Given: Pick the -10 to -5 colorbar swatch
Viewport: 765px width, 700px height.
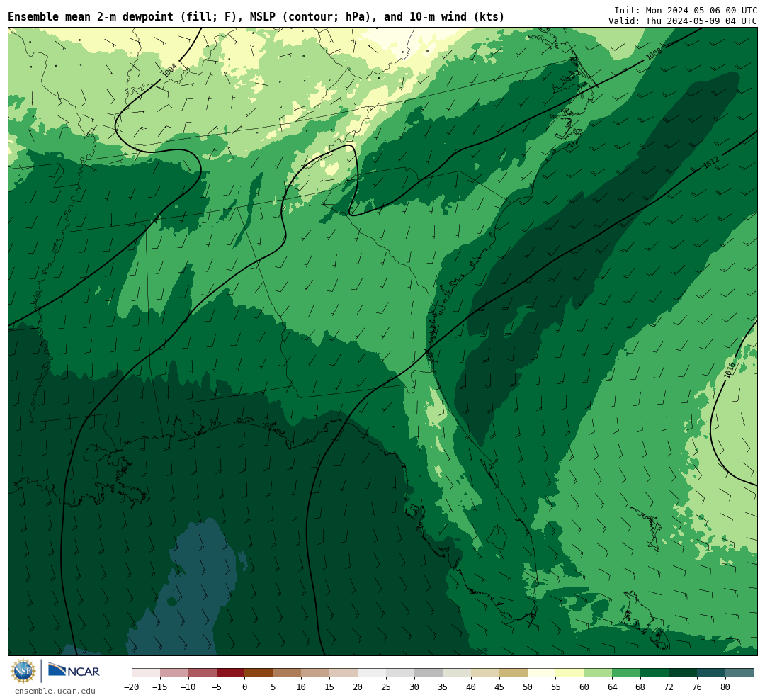Looking at the screenshot, I should click(203, 673).
